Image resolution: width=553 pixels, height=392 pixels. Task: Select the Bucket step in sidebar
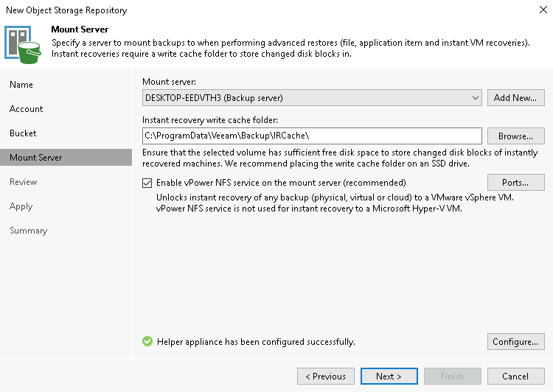[x=23, y=133]
